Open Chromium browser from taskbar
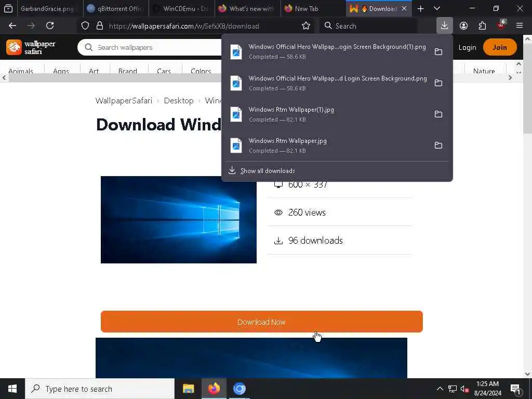The image size is (532, 399). pos(239,389)
